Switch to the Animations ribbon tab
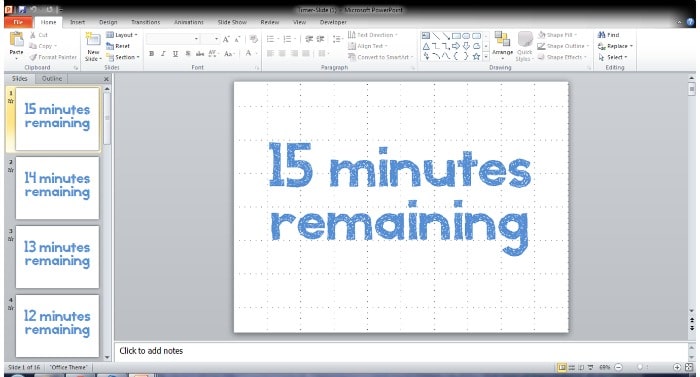The image size is (700, 377). pos(189,22)
